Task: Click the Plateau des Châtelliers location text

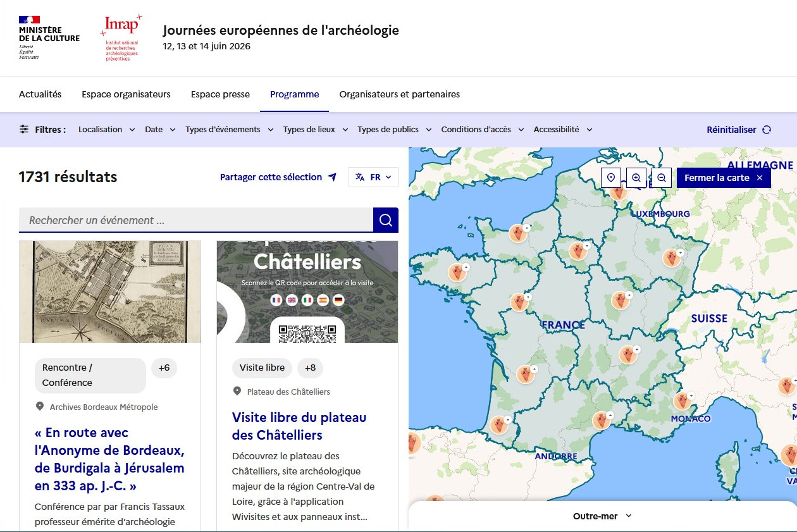Action: (288, 392)
